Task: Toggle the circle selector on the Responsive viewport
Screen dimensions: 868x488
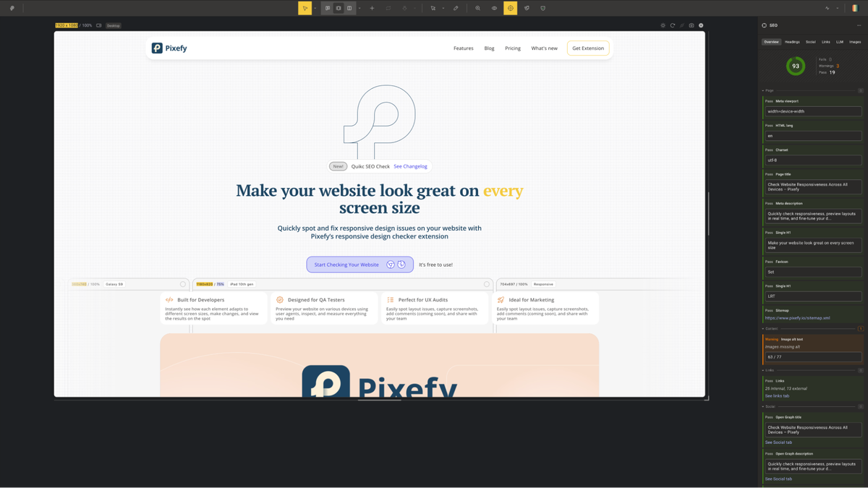Action: tap(698, 284)
